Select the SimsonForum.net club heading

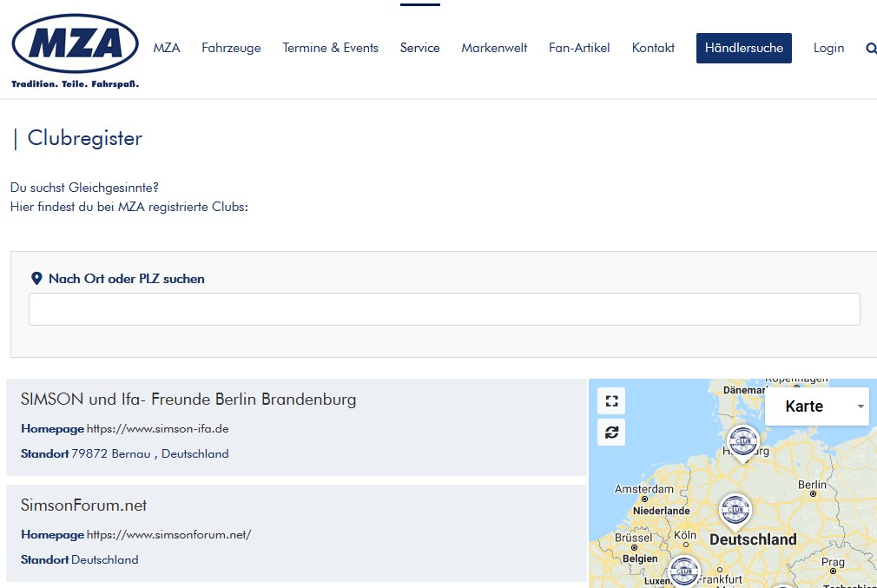(x=84, y=505)
